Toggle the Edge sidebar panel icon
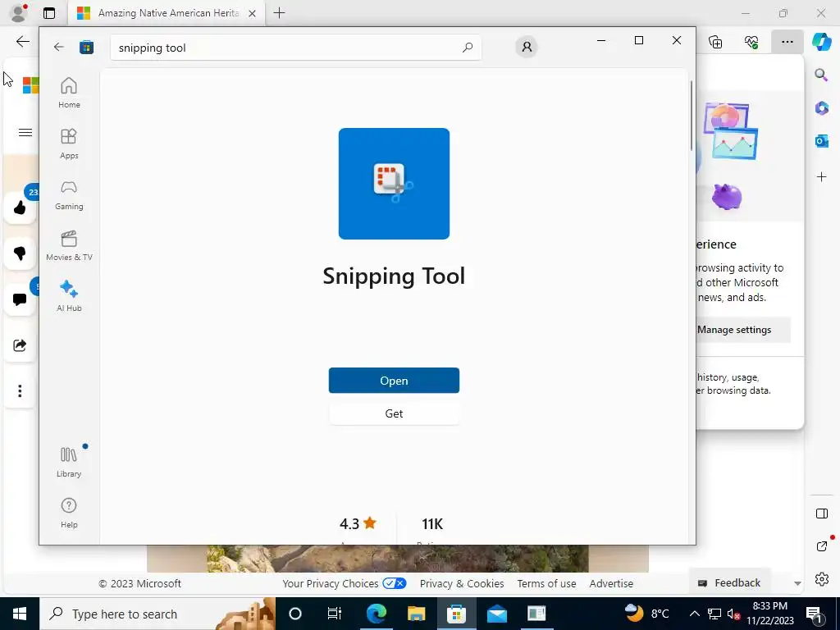 [822, 514]
